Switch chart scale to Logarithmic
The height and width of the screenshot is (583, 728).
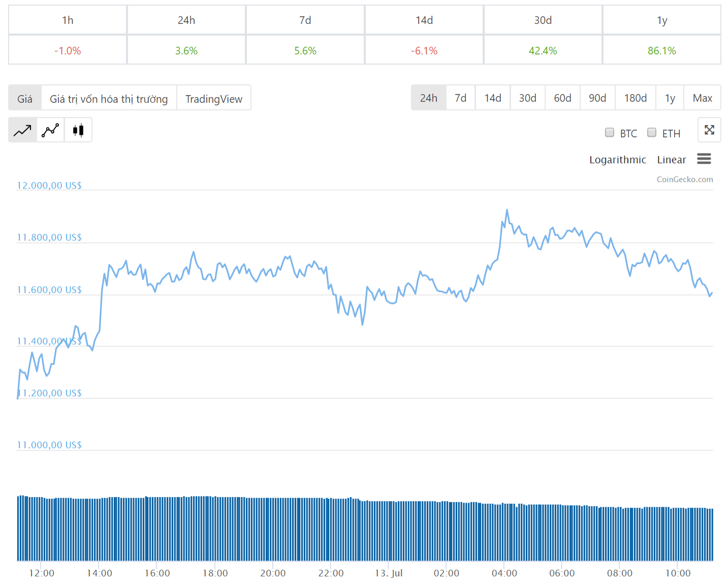point(618,160)
